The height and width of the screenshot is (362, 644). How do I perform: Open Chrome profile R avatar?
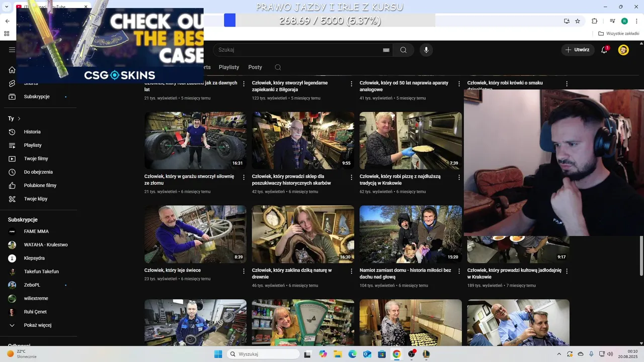coord(624,21)
